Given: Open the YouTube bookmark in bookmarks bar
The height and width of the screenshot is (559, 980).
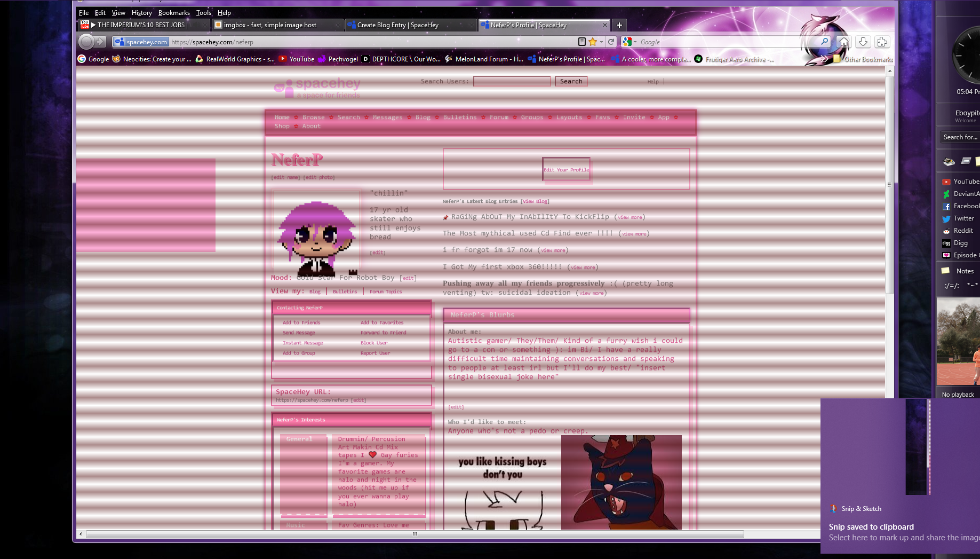Looking at the screenshot, I should click(296, 59).
